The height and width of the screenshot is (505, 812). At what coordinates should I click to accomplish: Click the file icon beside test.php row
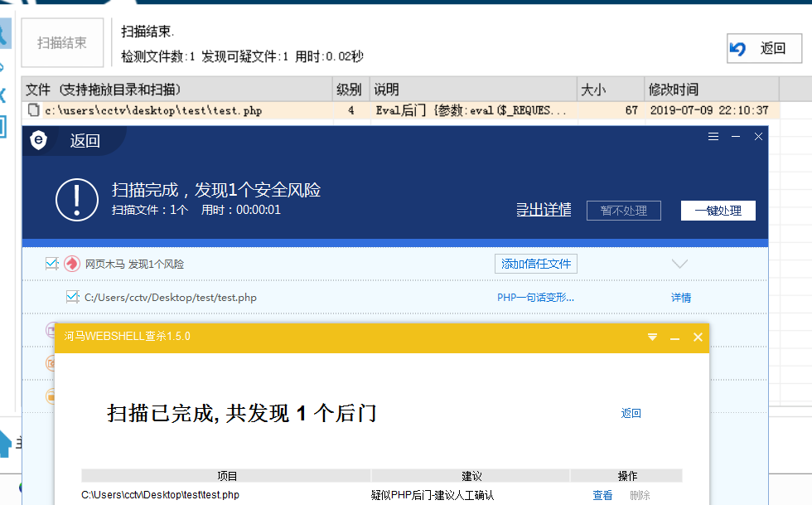(x=34, y=110)
